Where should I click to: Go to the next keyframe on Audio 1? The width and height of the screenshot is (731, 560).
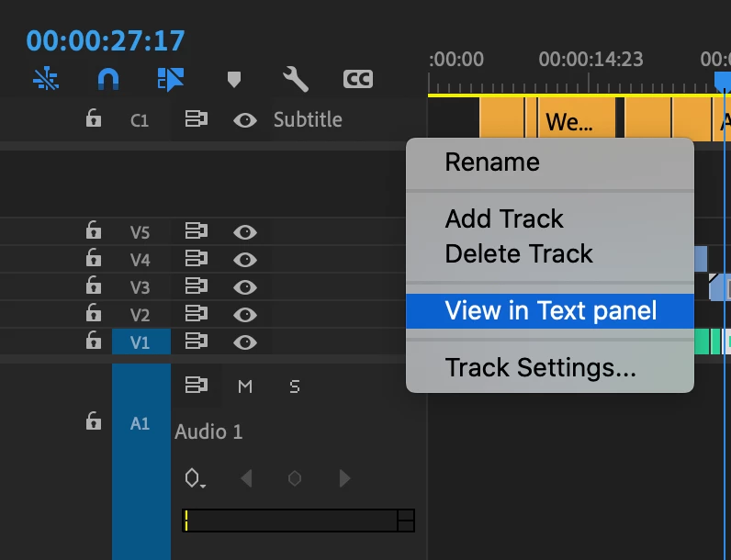[345, 478]
